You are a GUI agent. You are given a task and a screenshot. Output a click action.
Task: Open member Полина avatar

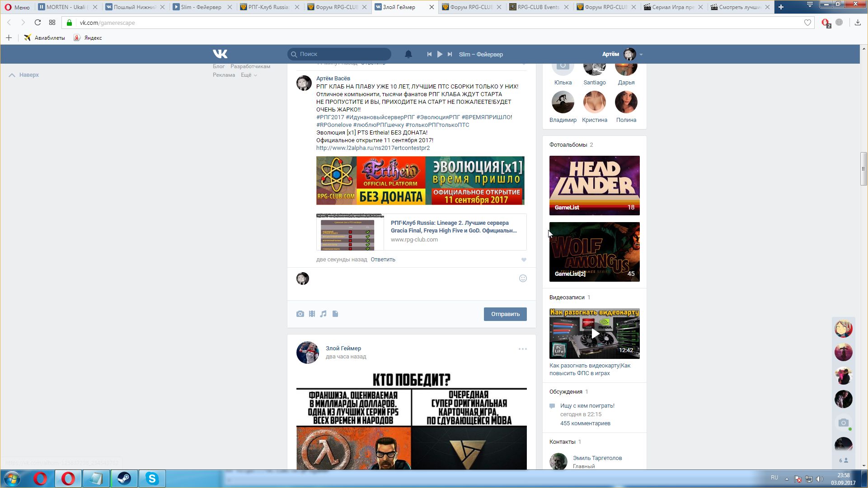626,102
